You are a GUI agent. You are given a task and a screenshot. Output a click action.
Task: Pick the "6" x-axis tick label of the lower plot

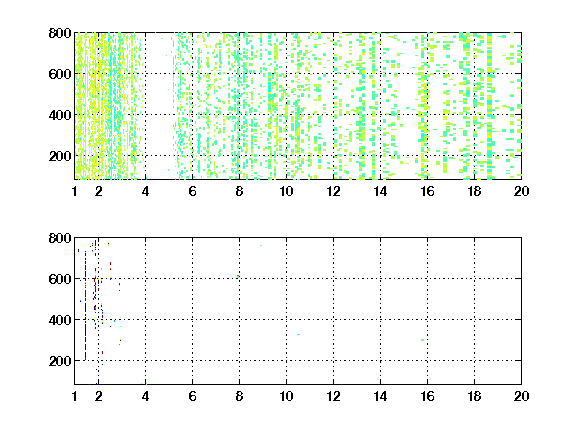pyautogui.click(x=192, y=396)
